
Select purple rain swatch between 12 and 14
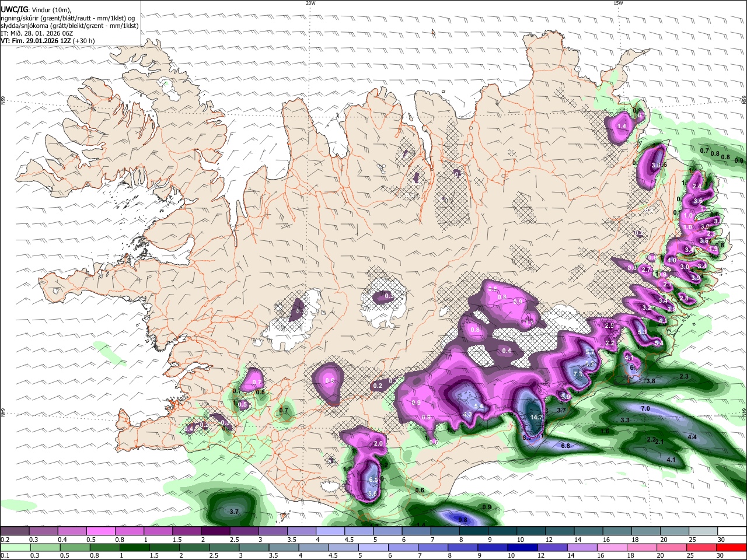552,547
